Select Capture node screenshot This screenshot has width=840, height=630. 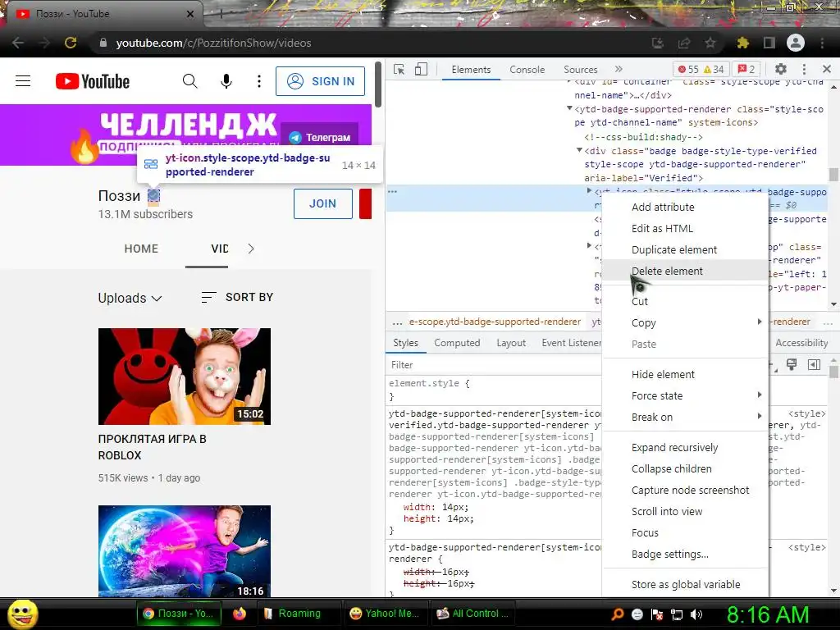685,491
